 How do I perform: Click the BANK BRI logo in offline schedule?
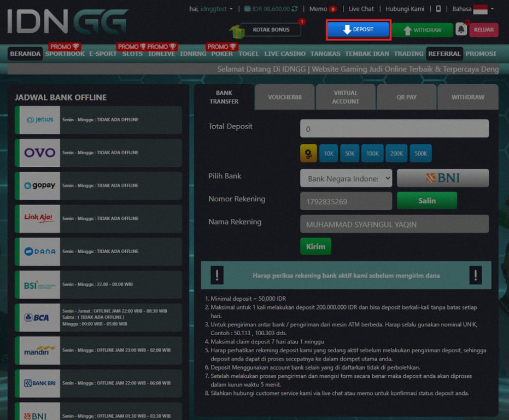pos(40,383)
